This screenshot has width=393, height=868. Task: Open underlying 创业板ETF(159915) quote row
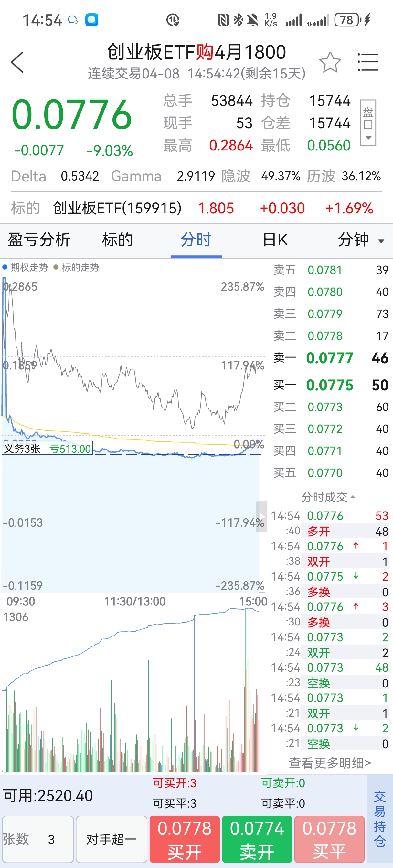pos(196,208)
